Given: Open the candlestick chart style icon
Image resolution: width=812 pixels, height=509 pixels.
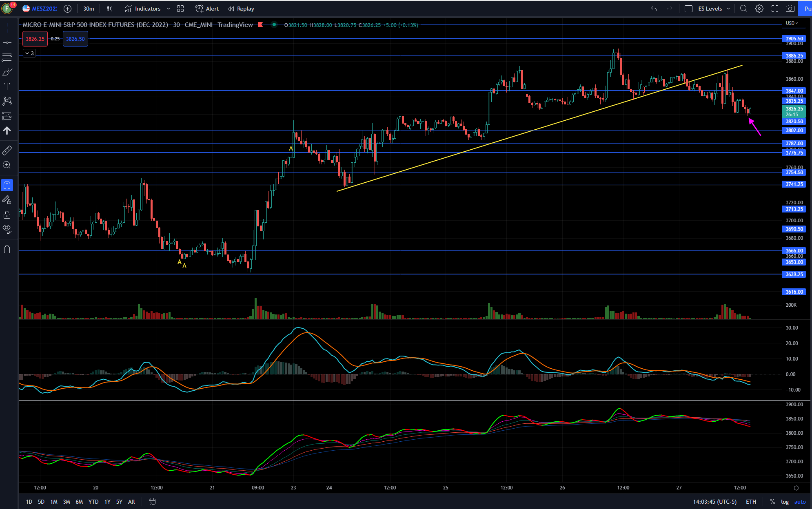Looking at the screenshot, I should [109, 9].
